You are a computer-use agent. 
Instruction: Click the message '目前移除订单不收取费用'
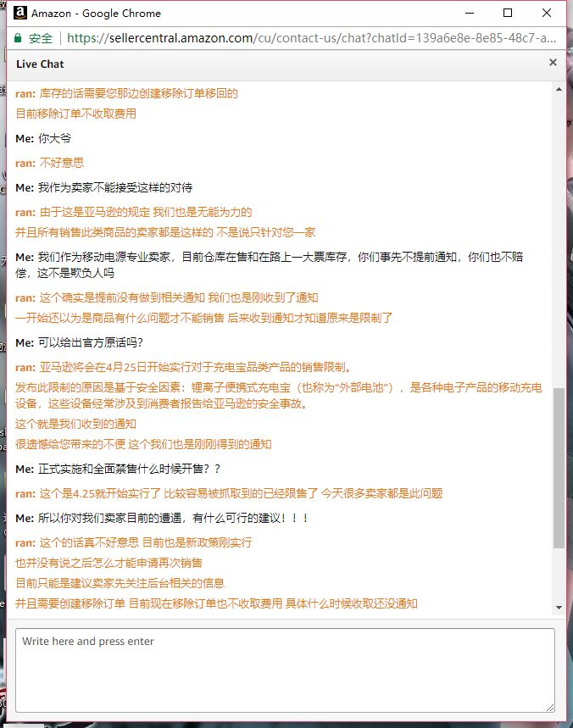(75, 114)
